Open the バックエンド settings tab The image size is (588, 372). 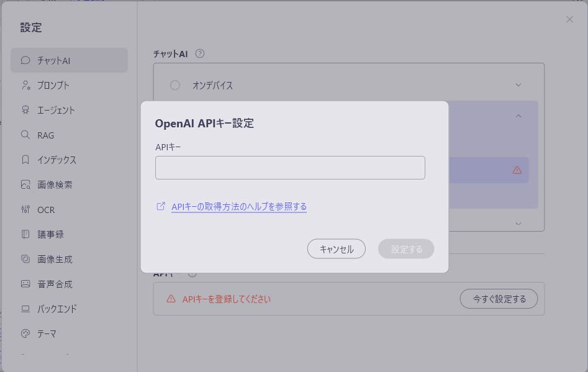[x=69, y=309]
